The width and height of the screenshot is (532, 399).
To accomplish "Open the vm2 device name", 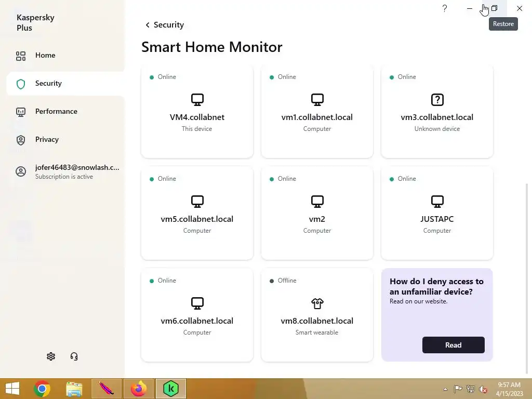I will click(x=317, y=219).
